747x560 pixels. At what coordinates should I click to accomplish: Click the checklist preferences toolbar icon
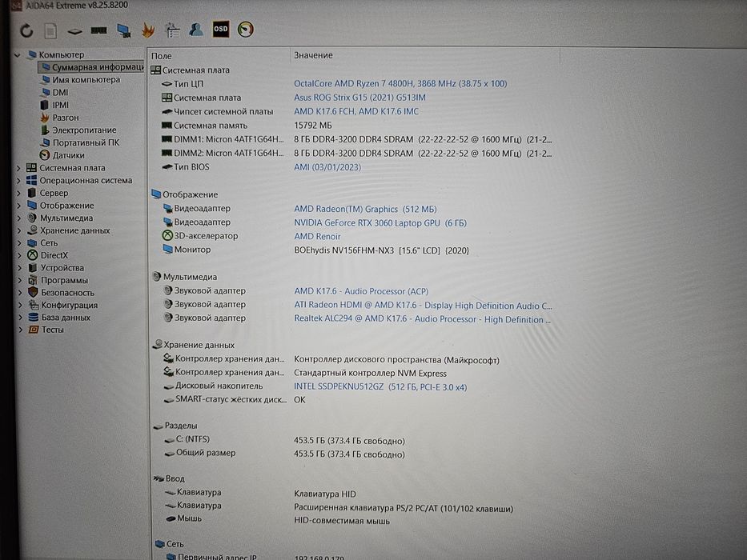(x=172, y=30)
